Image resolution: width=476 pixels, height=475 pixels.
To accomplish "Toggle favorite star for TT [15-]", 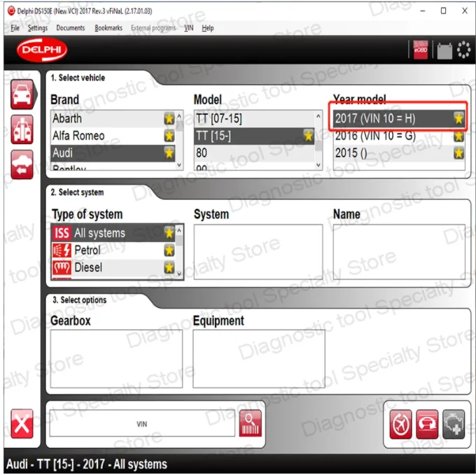I will coord(308,136).
